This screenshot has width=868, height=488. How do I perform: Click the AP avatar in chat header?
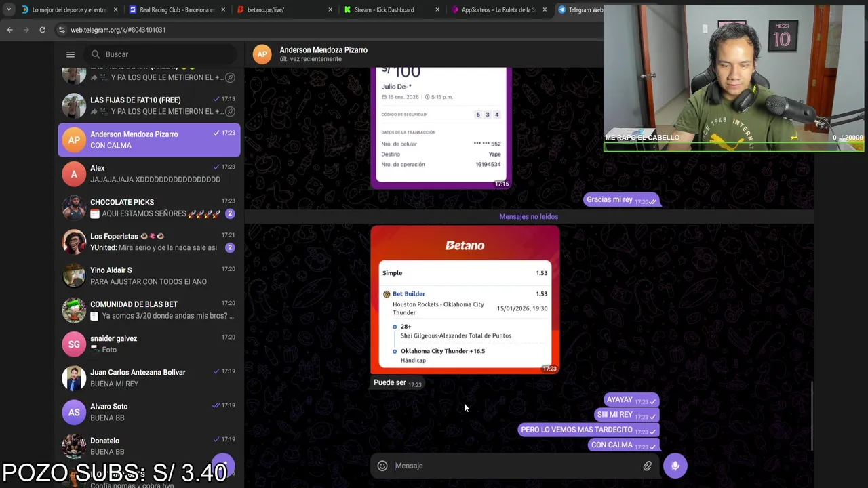pos(262,54)
